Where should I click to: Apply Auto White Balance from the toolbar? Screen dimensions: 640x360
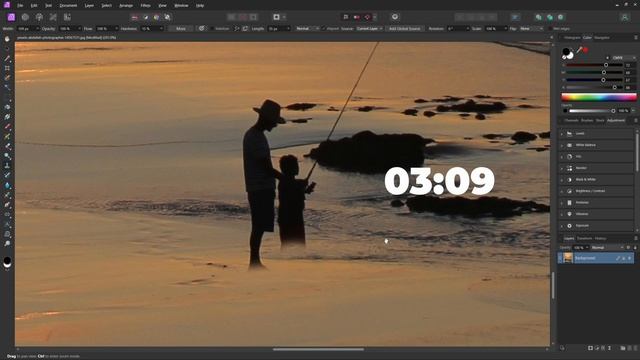[x=167, y=17]
